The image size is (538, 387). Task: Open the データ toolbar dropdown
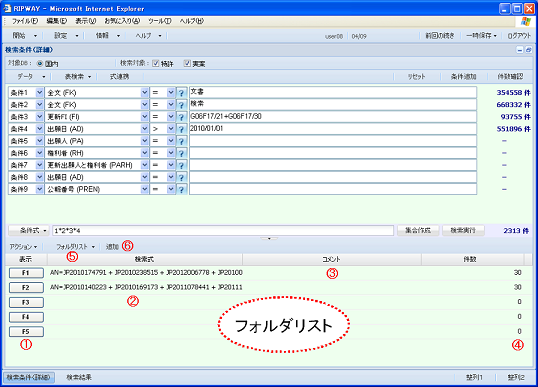pyautogui.click(x=31, y=77)
